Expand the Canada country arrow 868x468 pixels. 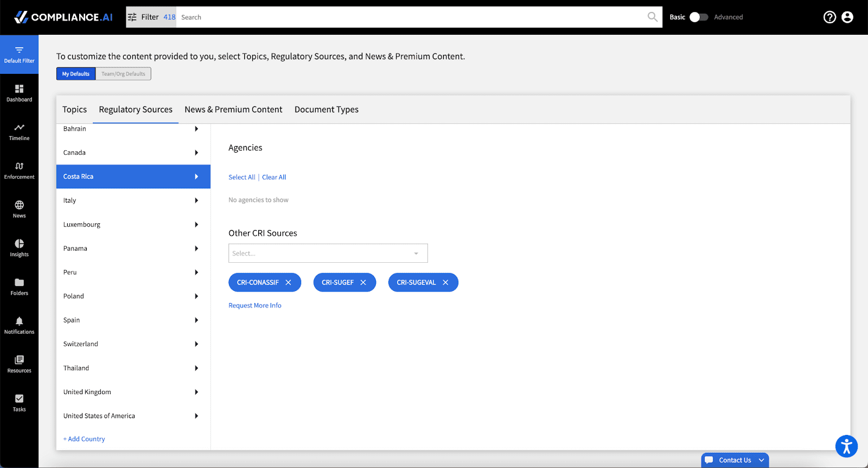coord(196,153)
